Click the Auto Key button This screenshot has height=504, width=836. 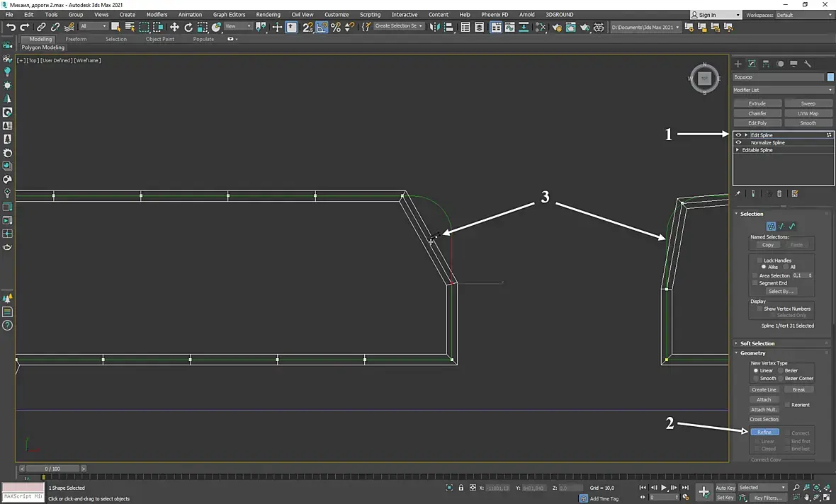[725, 488]
